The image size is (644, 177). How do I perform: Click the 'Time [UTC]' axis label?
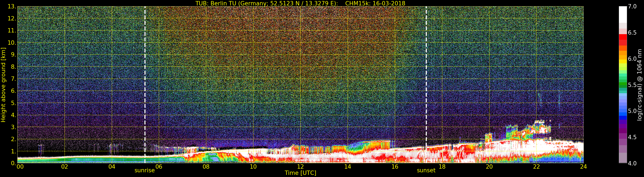pos(300,173)
